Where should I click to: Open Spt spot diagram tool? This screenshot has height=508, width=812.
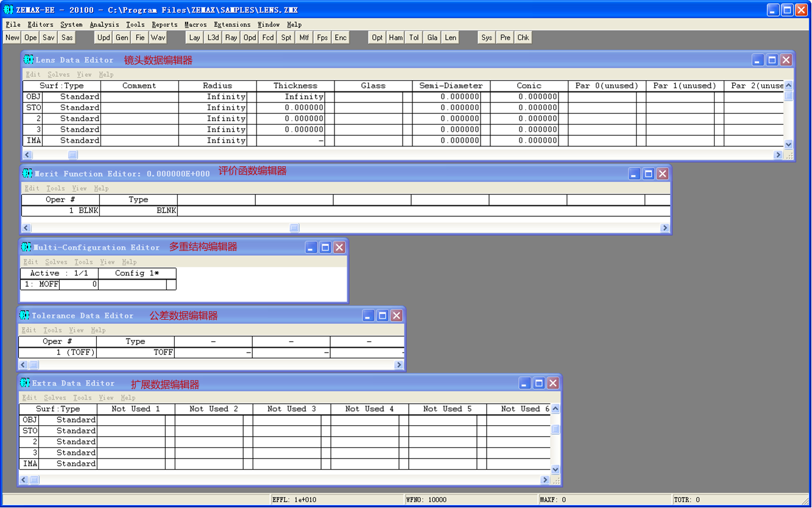click(286, 38)
